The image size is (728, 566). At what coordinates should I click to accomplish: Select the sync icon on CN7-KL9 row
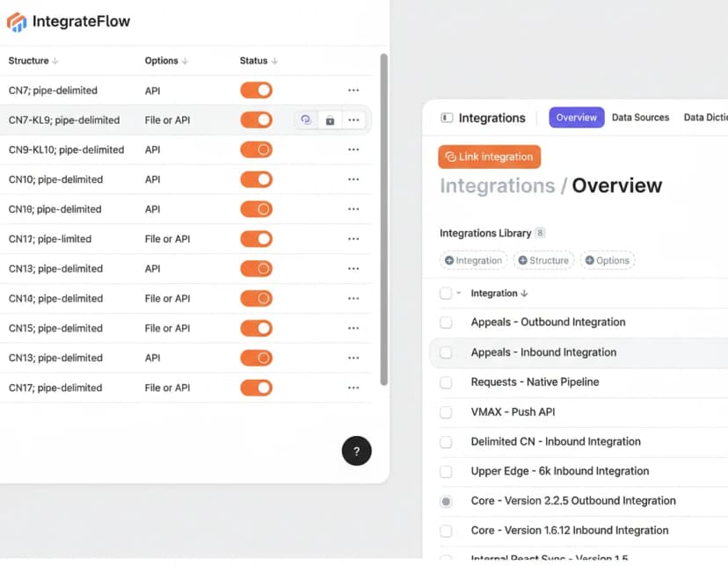[x=305, y=119]
